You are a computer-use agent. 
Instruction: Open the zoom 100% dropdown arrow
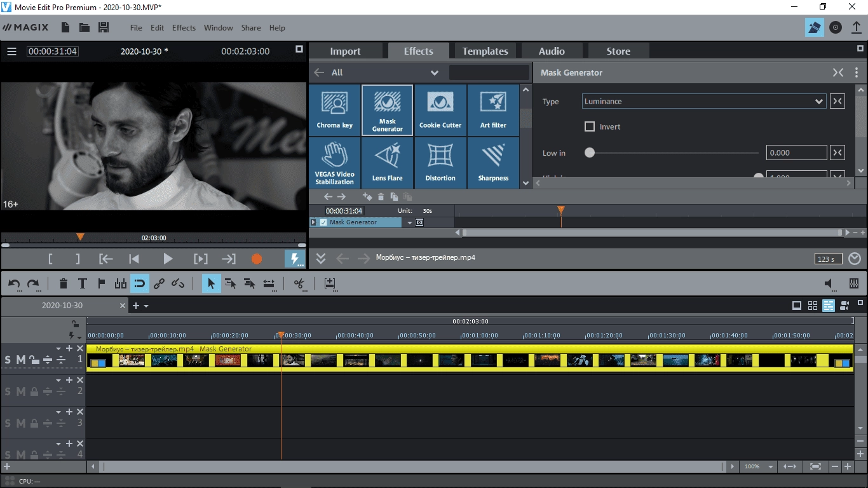[x=771, y=466]
